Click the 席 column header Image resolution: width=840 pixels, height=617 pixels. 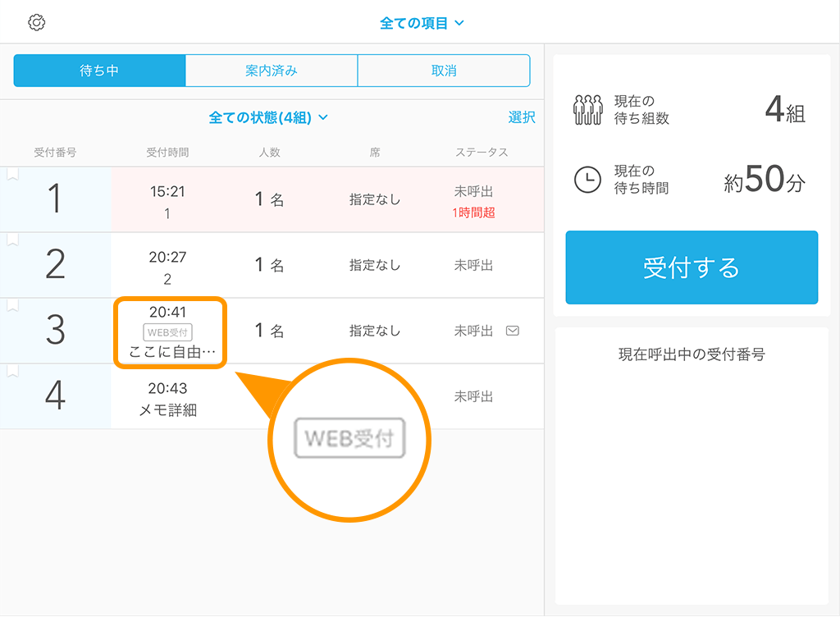tap(374, 152)
